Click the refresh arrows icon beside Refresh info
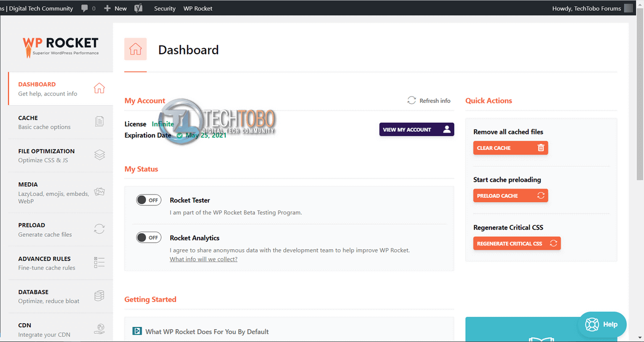The image size is (644, 342). (412, 100)
